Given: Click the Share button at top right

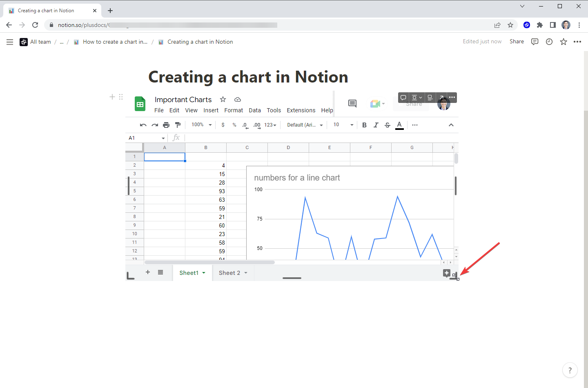Looking at the screenshot, I should coord(517,41).
